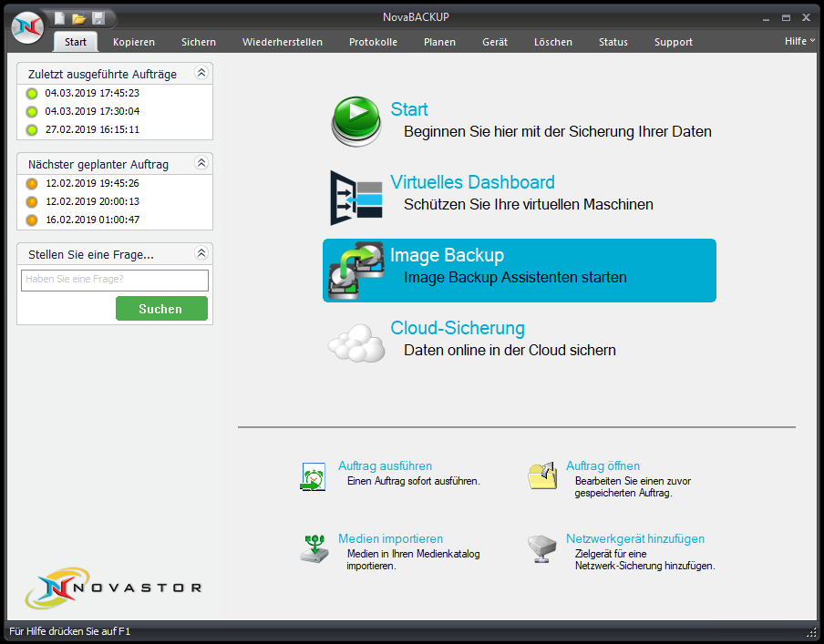The image size is (824, 644).
Task: Click text Image Backup Assistenten starten
Action: [x=515, y=277]
